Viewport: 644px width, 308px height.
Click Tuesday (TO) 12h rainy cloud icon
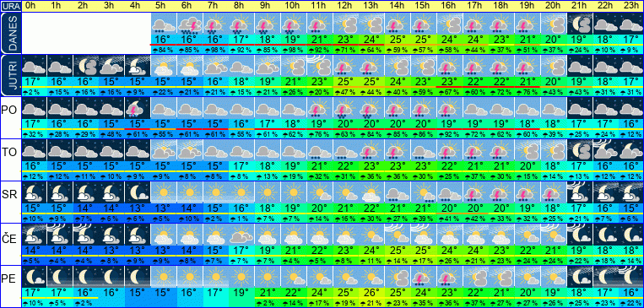coord(345,150)
